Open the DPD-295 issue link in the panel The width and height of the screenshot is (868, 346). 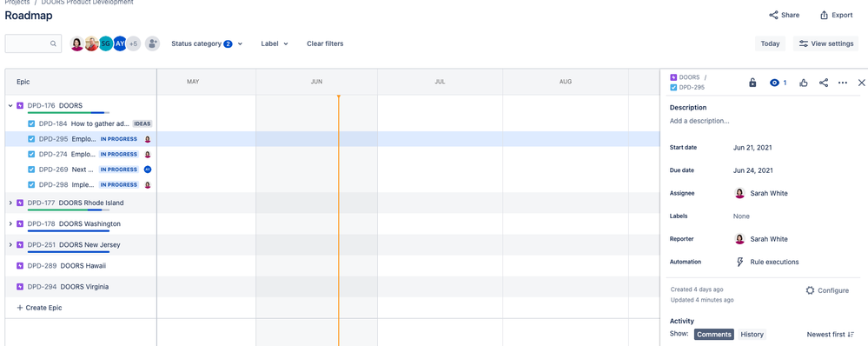coord(692,88)
